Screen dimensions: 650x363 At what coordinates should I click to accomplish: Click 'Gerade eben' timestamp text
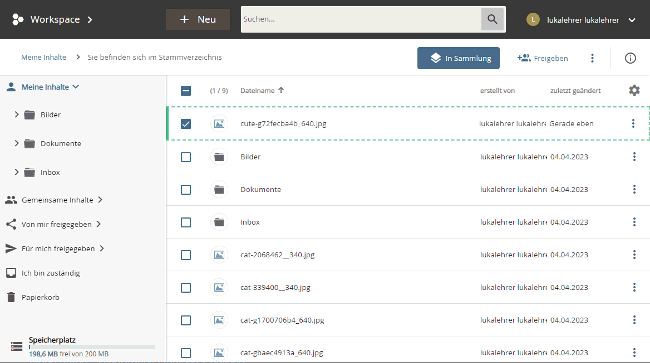click(x=571, y=123)
